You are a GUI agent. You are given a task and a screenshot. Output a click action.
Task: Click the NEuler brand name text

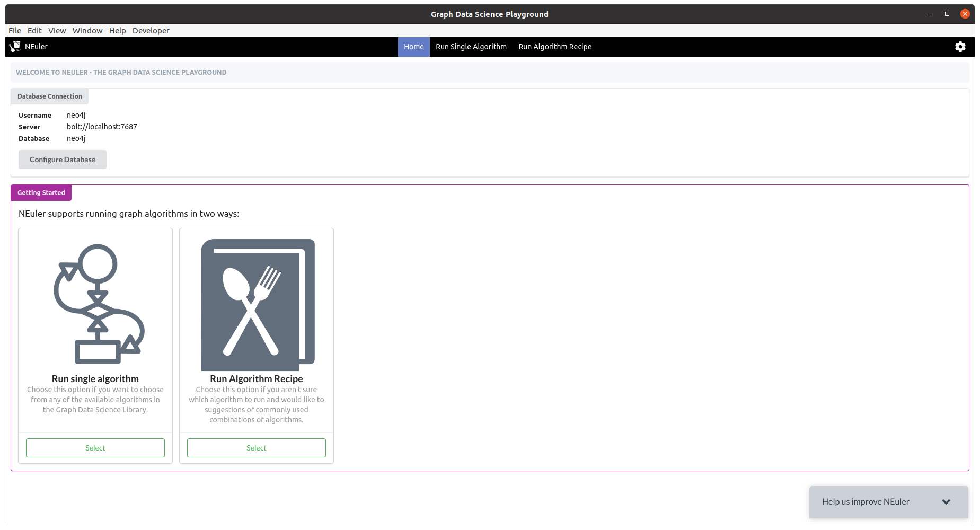point(36,47)
